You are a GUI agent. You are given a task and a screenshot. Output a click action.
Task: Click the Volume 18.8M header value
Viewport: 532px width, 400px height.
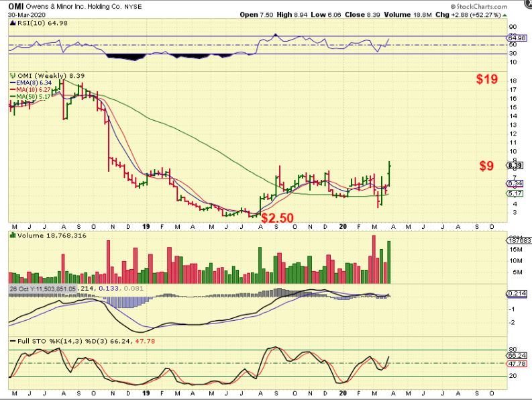point(408,15)
